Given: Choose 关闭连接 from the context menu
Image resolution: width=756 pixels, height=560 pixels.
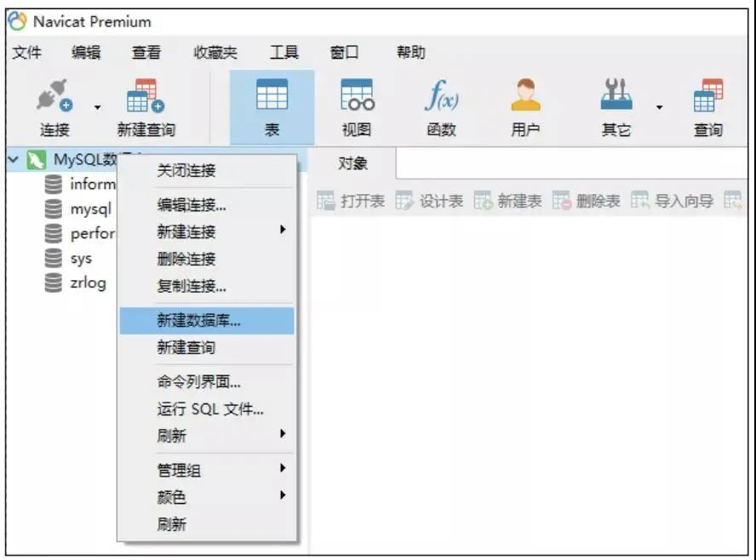Looking at the screenshot, I should [207, 170].
